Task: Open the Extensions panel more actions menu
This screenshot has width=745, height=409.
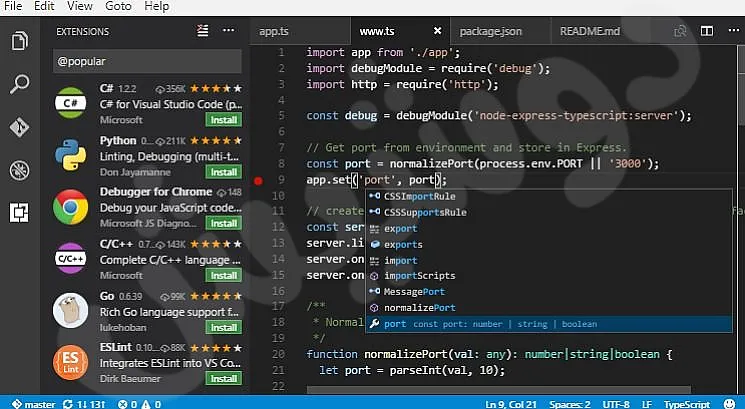Action: pos(229,30)
